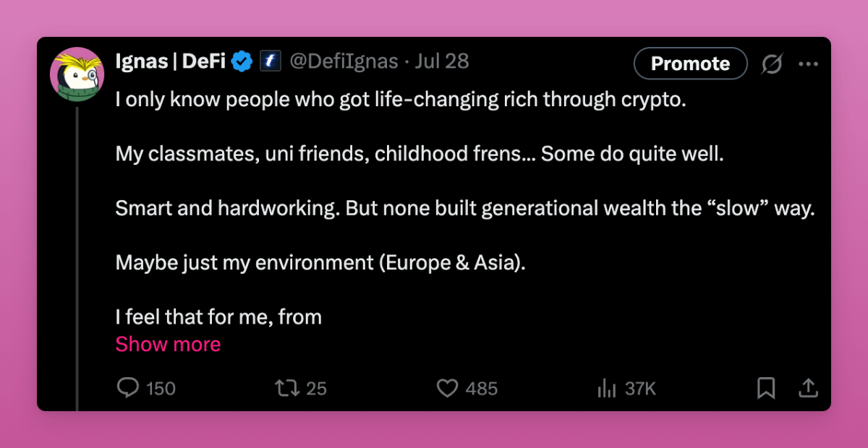Like the post with the heart icon
This screenshot has height=448, width=868.
click(x=448, y=388)
